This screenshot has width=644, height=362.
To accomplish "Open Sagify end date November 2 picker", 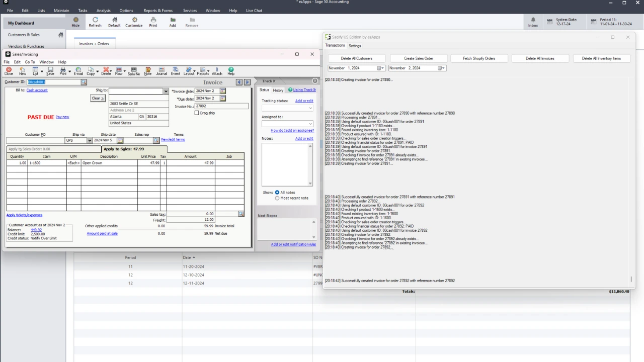I will pyautogui.click(x=442, y=68).
